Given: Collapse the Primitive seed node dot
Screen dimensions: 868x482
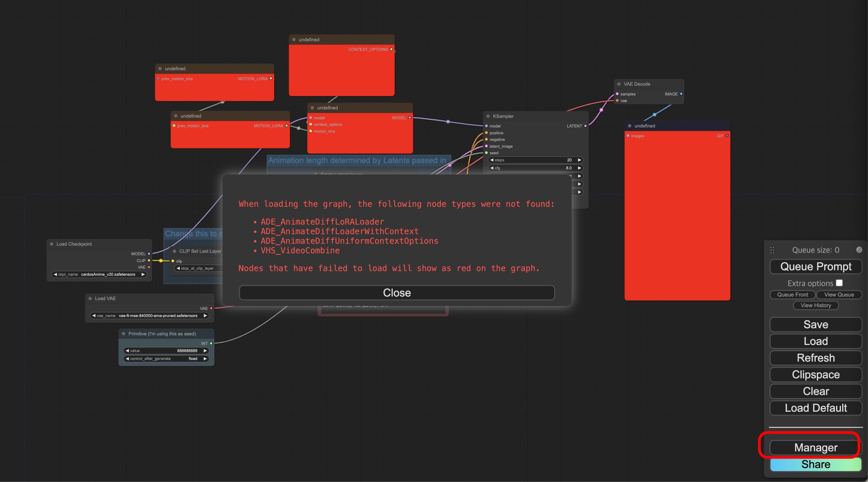Looking at the screenshot, I should pyautogui.click(x=123, y=334).
